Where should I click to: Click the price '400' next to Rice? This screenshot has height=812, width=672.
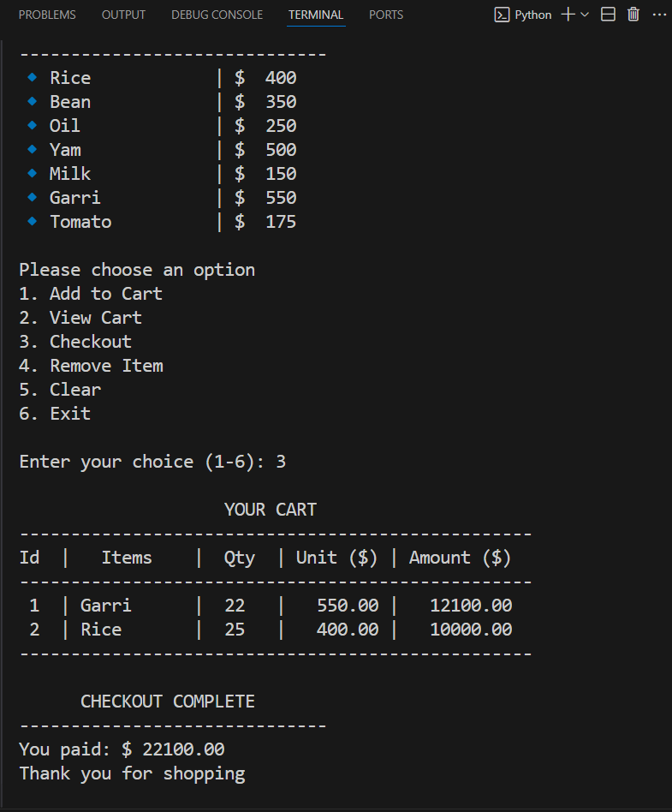[x=281, y=78]
